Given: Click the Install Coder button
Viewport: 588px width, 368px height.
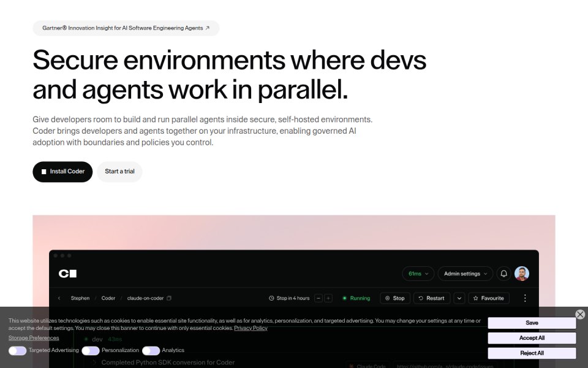Looking at the screenshot, I should pos(62,172).
